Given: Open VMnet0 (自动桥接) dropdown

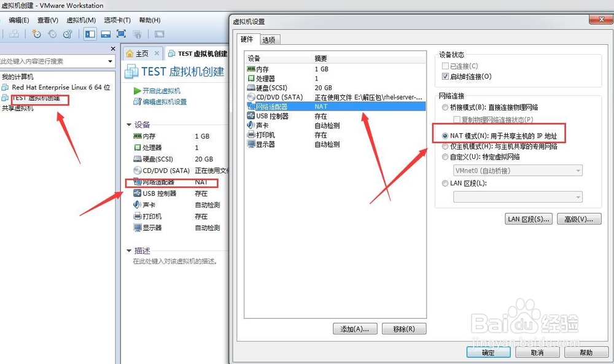Looking at the screenshot, I should pyautogui.click(x=518, y=171).
